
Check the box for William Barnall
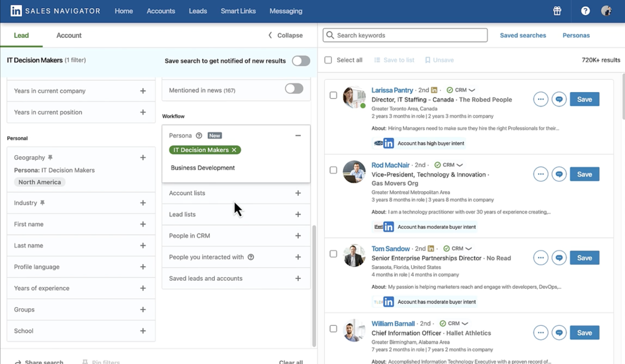[333, 329]
